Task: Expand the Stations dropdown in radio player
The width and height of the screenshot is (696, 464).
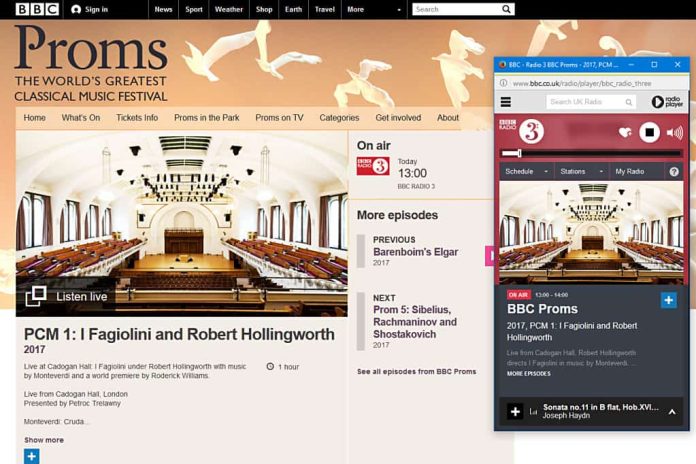Action: coord(581,171)
